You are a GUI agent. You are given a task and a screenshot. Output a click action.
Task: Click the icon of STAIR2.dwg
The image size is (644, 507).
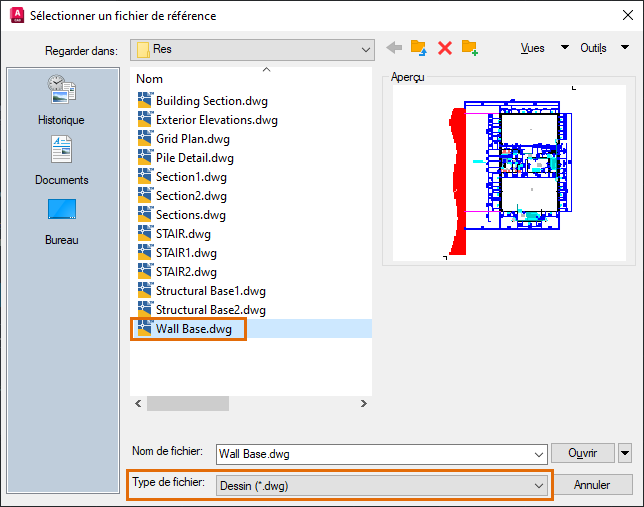click(x=145, y=272)
